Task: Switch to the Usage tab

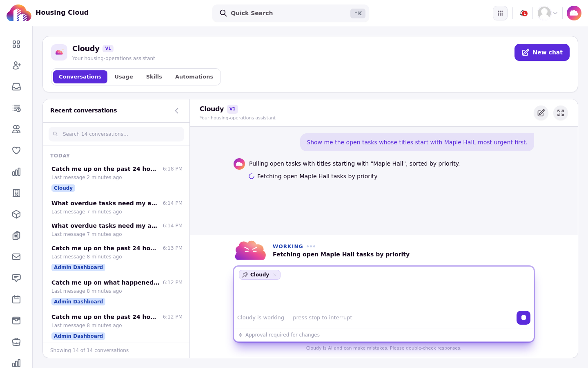Action: coord(124,77)
